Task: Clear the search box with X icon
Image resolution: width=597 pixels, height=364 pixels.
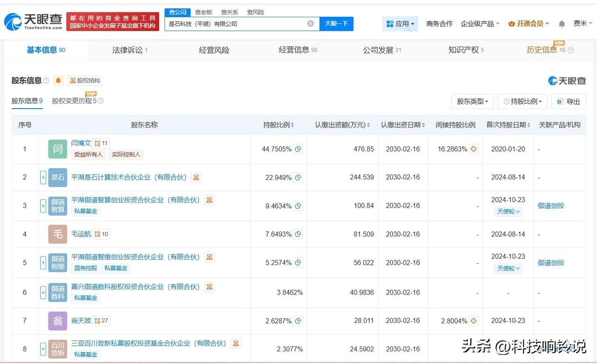Action: (x=311, y=24)
